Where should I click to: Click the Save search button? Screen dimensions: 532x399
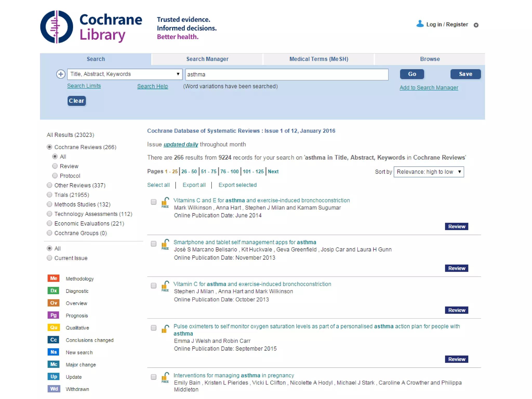pyautogui.click(x=465, y=74)
